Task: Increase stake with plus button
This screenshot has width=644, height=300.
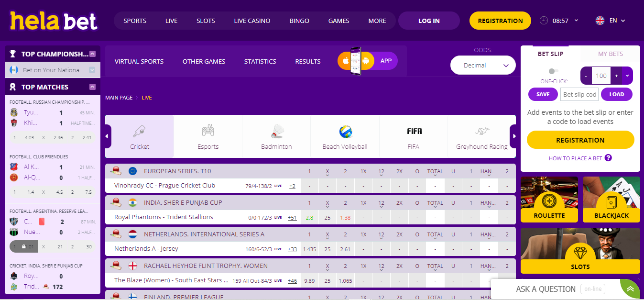Action: click(617, 76)
